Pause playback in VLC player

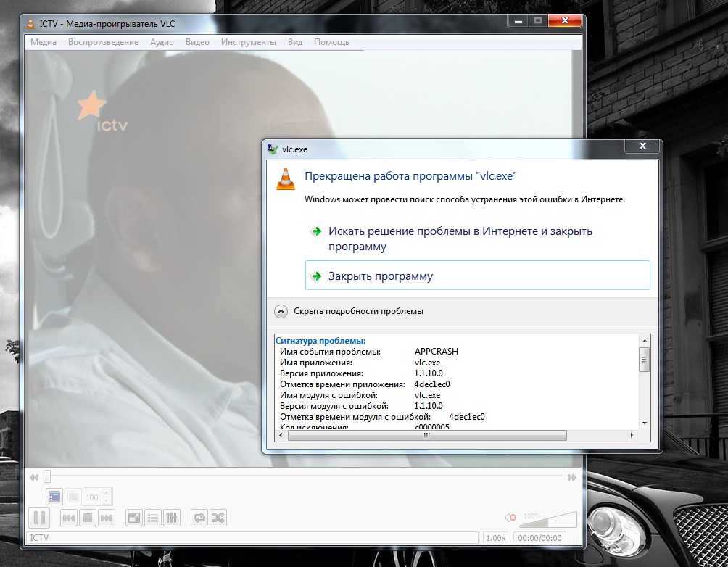point(39,517)
